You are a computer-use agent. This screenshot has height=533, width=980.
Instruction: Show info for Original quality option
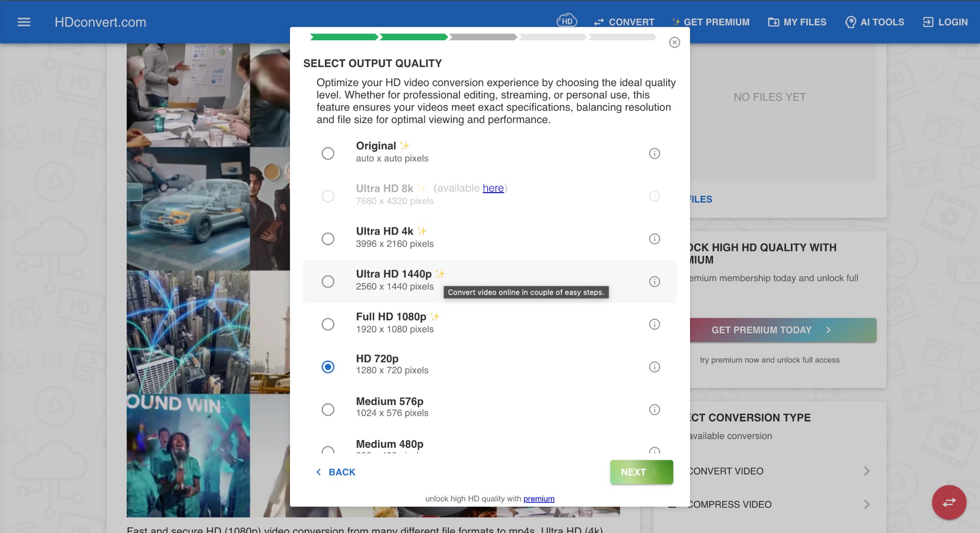(654, 153)
